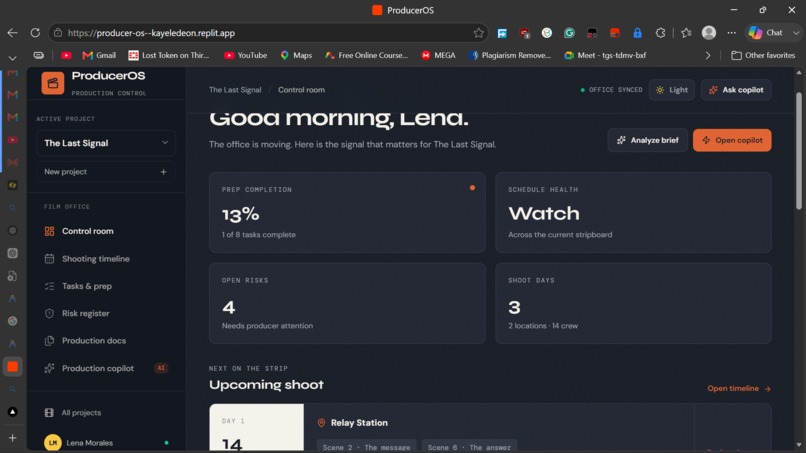Click the plus icon beside New project

(163, 172)
